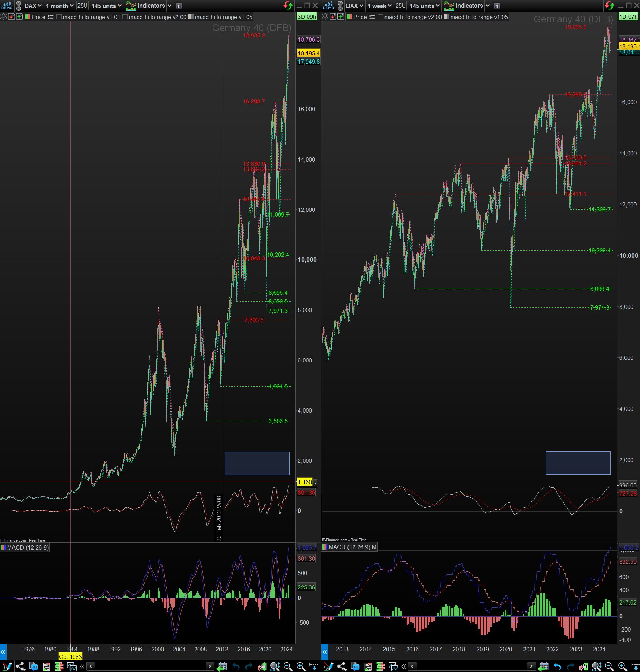Viewport: 640px width, 672px height.
Task: Click the calendar go-to-date icon in monthly chart
Action: pos(222,666)
